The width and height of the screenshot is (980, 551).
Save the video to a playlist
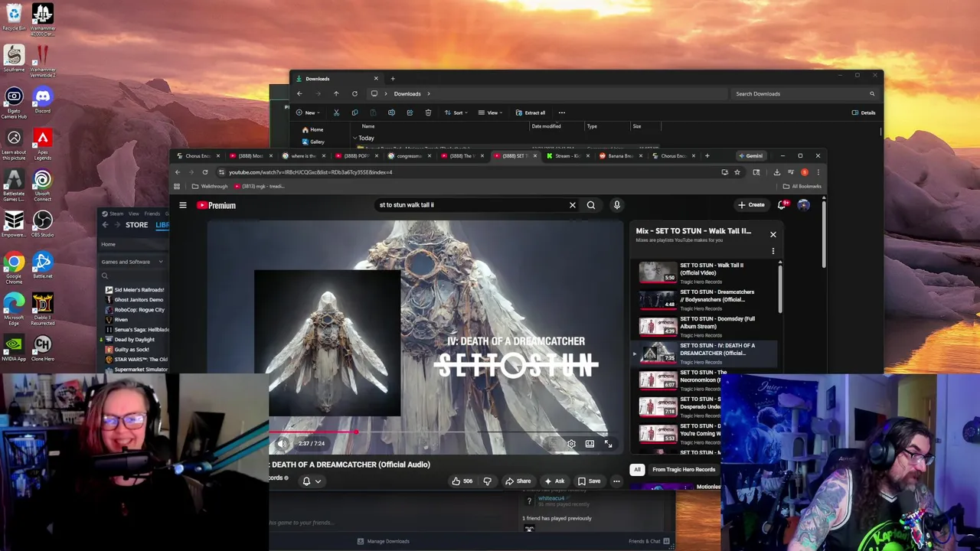point(589,481)
